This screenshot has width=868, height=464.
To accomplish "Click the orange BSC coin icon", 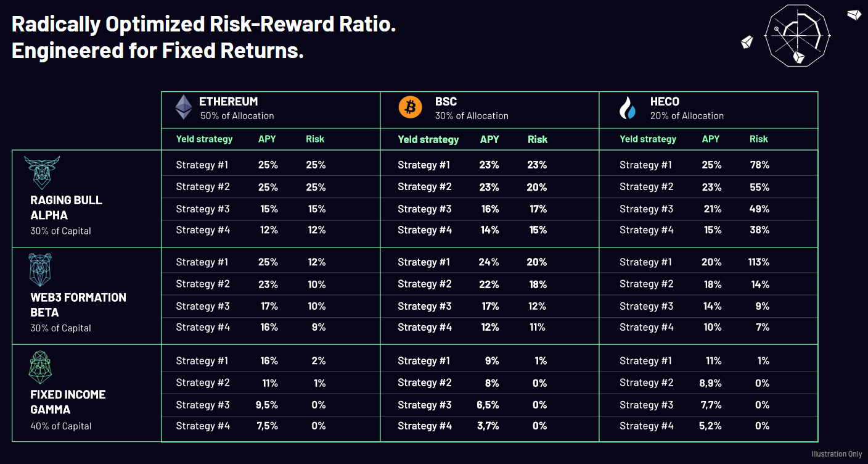I will (x=410, y=107).
